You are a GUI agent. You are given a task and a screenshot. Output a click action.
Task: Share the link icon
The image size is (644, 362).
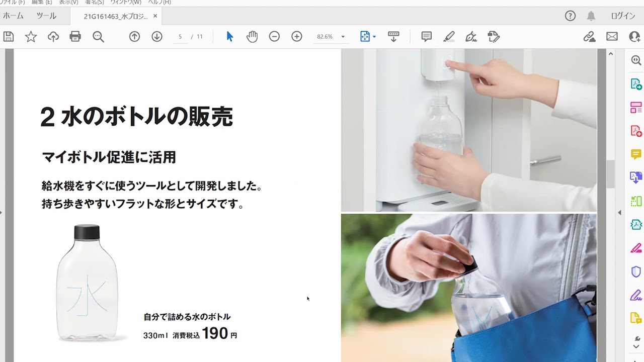589,37
